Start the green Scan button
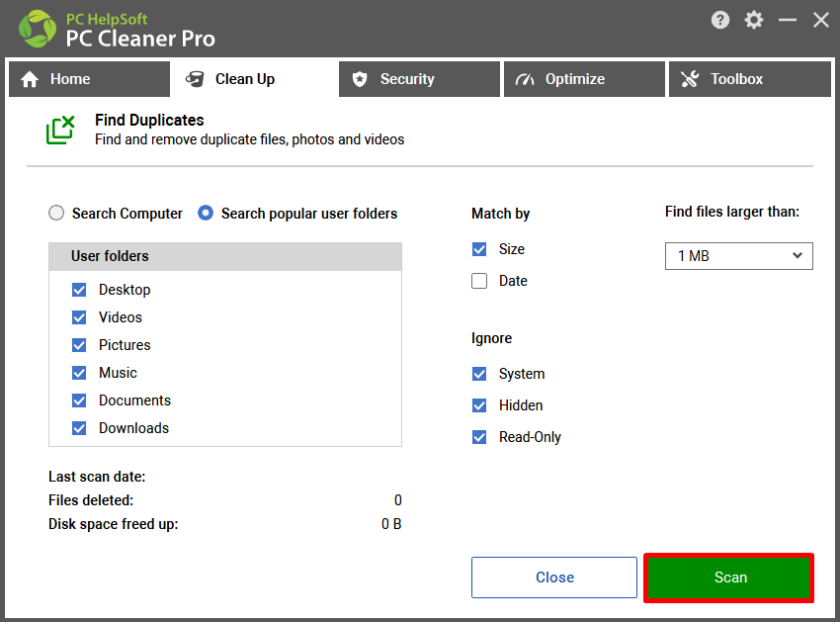The height and width of the screenshot is (622, 840). (x=729, y=578)
